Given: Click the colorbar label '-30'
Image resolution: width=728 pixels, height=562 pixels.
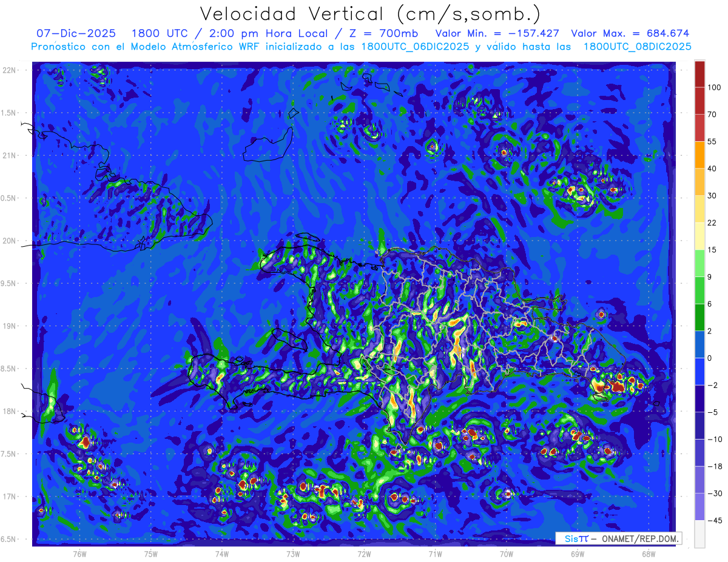Looking at the screenshot, I should pyautogui.click(x=714, y=493).
